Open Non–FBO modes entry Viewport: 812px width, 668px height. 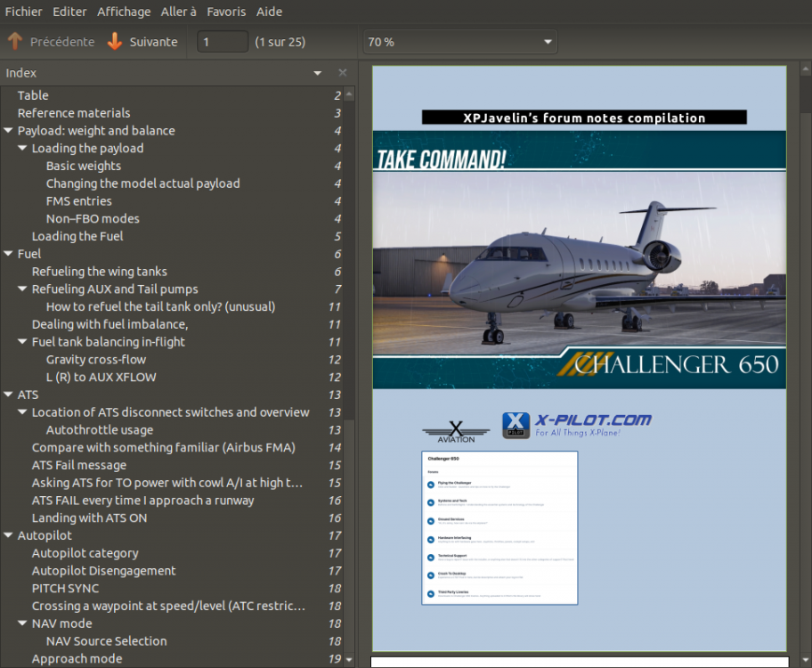point(93,219)
